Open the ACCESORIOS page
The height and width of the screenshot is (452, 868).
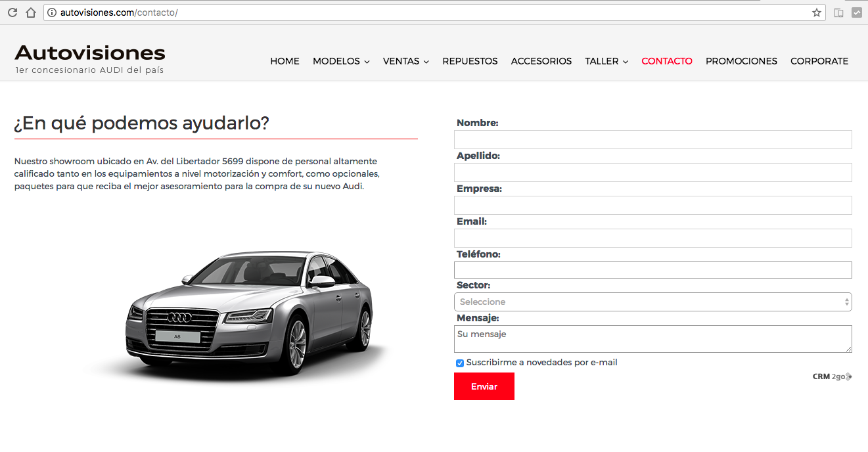pyautogui.click(x=541, y=61)
